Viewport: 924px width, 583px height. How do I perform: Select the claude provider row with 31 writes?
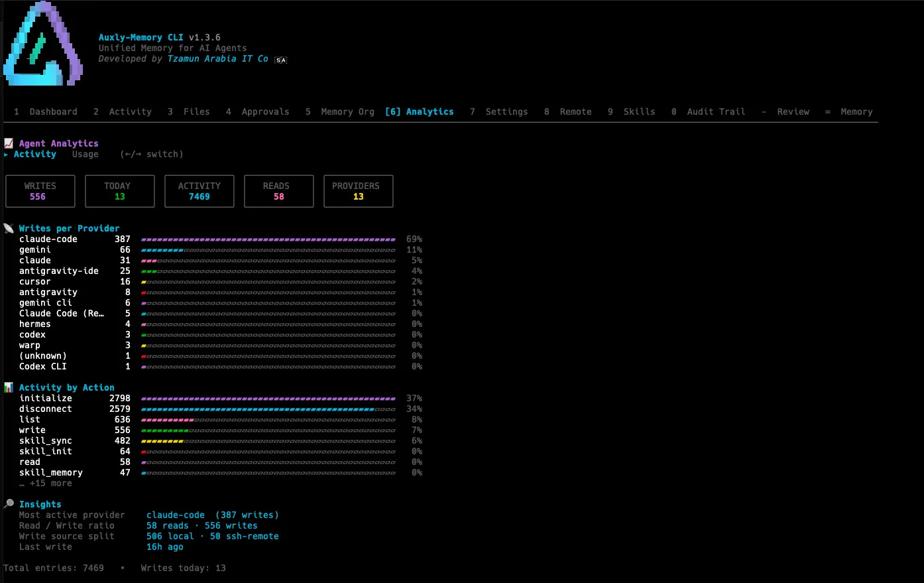[221, 260]
